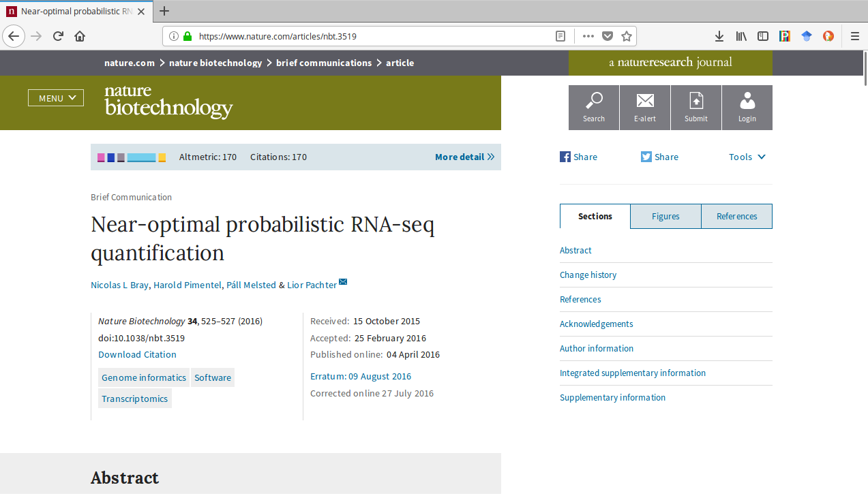Share article via Twitter icon

pos(646,157)
